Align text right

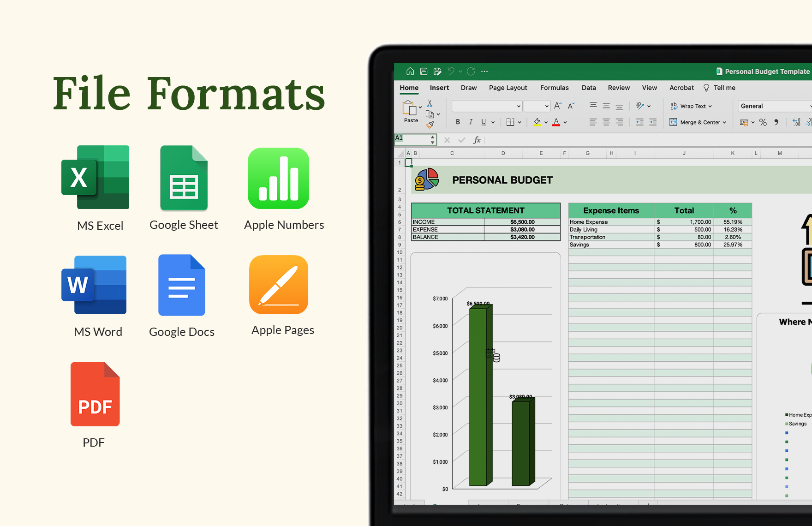click(619, 122)
